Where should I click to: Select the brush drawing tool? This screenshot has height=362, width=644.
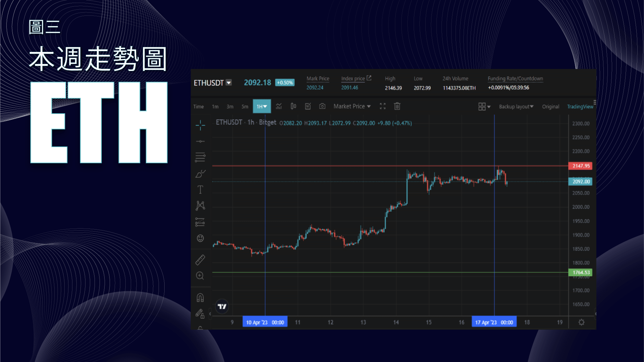[x=200, y=174]
